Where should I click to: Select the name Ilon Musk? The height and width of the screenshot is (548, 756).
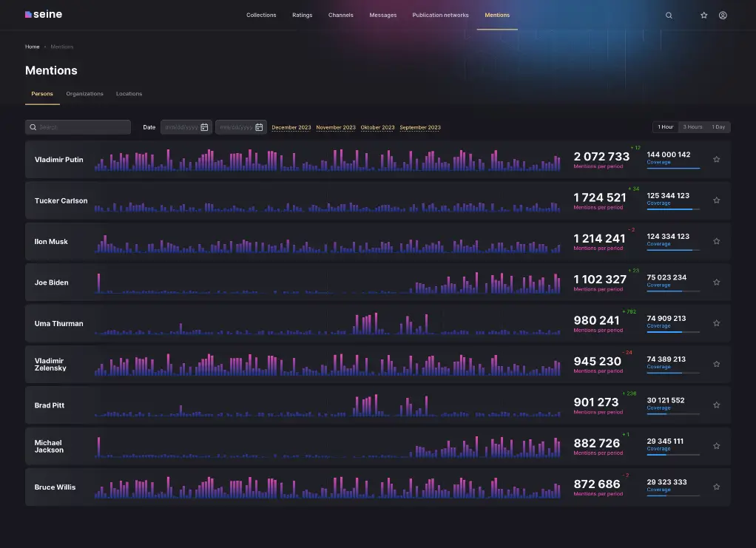tap(51, 242)
